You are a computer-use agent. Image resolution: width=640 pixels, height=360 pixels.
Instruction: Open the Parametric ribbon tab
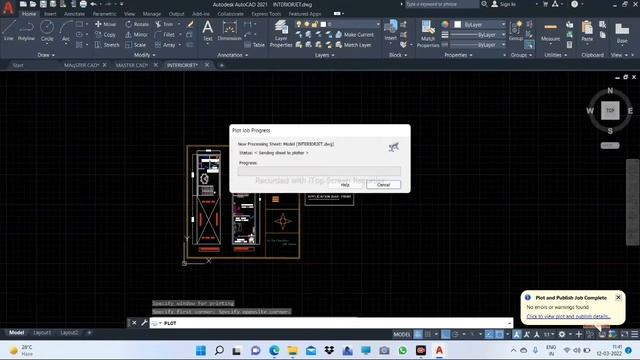(104, 14)
